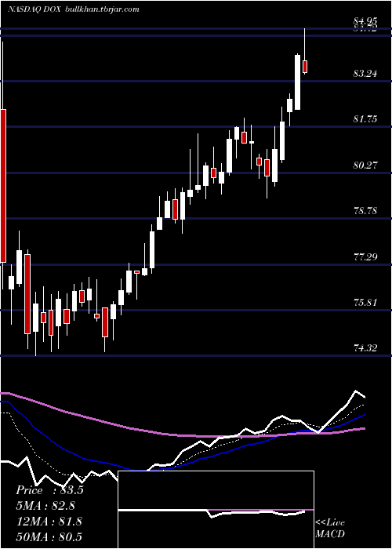This screenshot has width=392, height=549.
Task: Click the bullkhan.tbrjar.com watermark text
Action: click(x=102, y=9)
